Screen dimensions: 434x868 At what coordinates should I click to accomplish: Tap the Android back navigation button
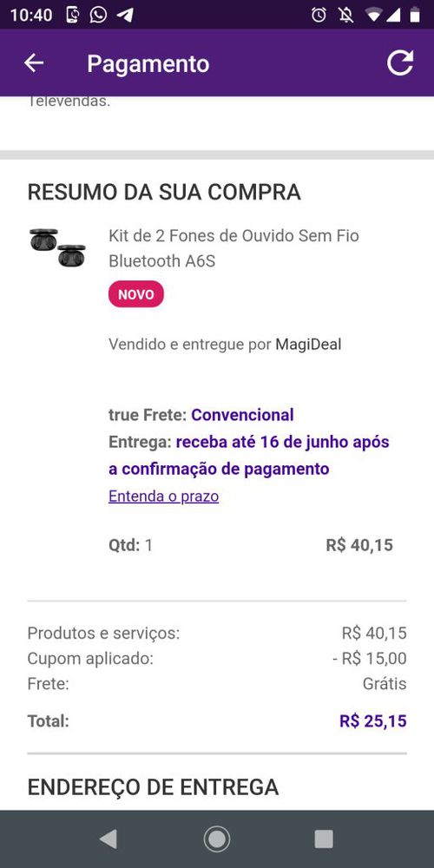point(108,839)
